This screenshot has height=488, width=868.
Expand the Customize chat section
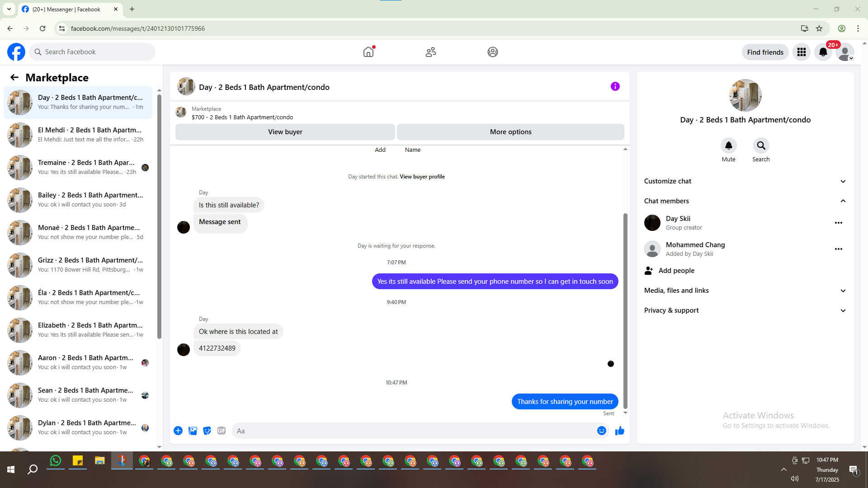[745, 181]
